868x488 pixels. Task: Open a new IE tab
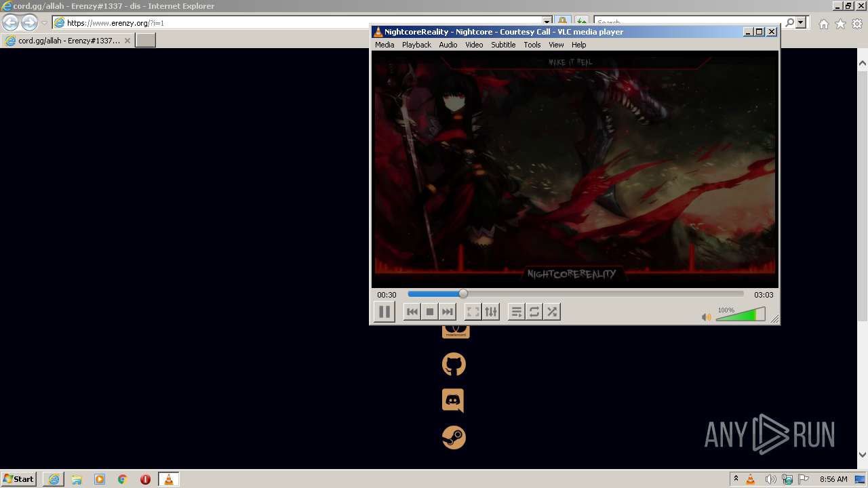146,41
